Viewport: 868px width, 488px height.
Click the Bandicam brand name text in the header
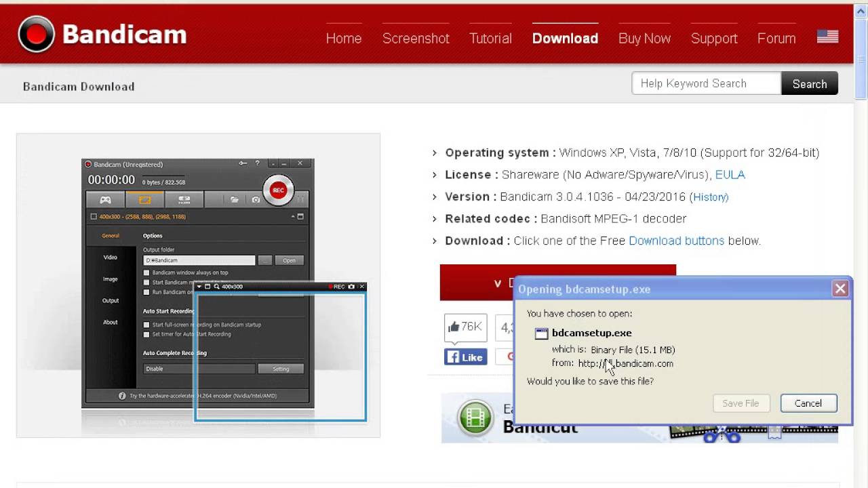pos(125,34)
